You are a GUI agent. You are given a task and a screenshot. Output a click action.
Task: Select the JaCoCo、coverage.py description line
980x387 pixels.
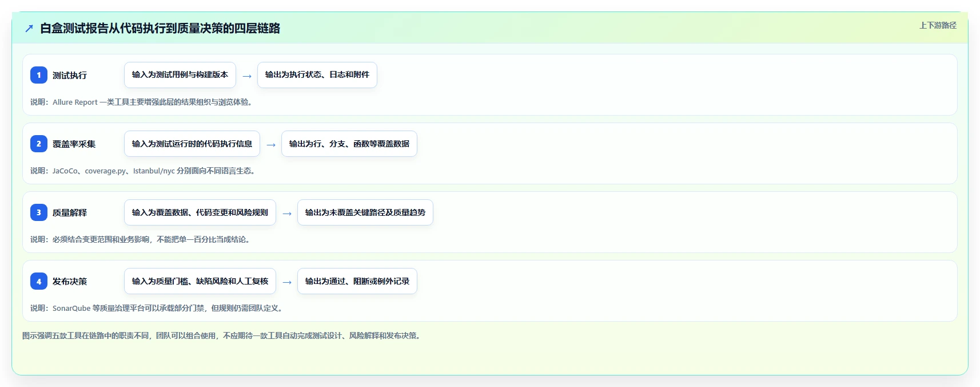tap(144, 171)
